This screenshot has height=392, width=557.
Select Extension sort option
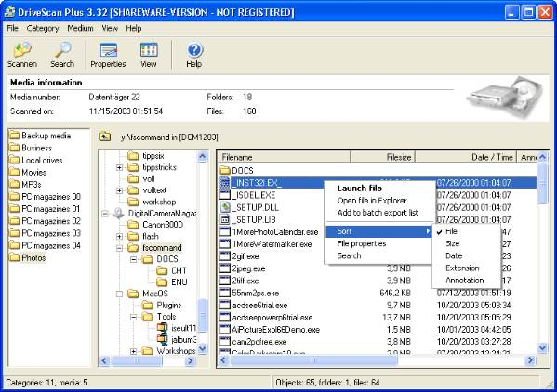coord(462,268)
